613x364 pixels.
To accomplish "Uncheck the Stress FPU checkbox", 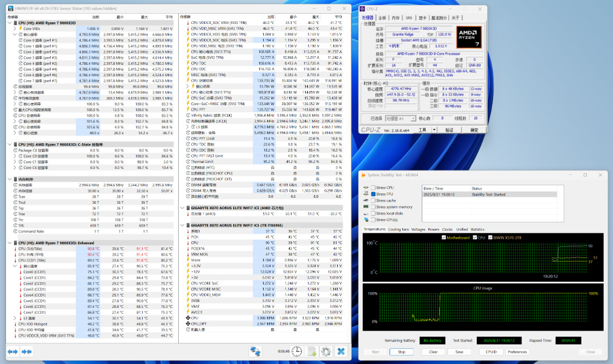I will click(x=373, y=194).
